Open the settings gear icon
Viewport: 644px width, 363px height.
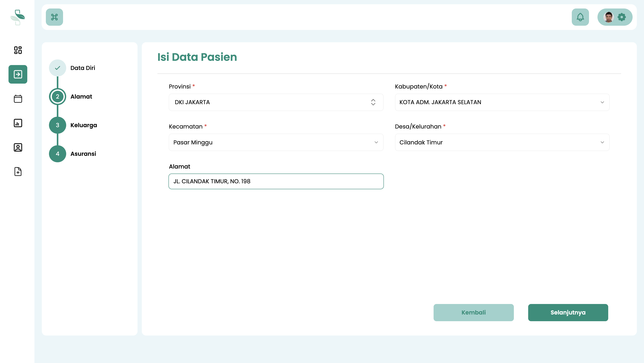point(622,17)
